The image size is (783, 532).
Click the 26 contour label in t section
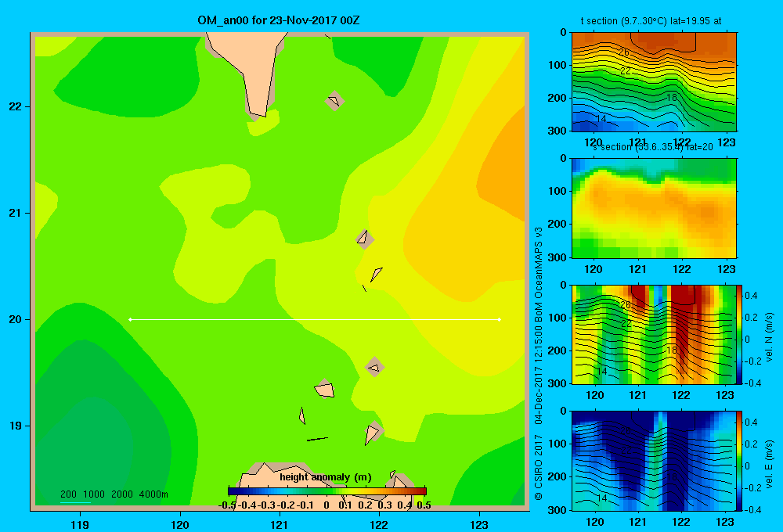[624, 52]
